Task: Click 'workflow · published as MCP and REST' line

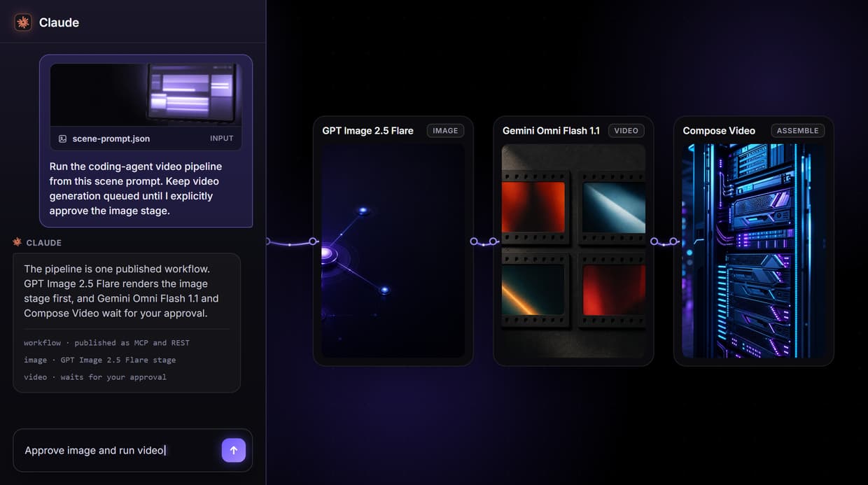Action: click(x=106, y=343)
